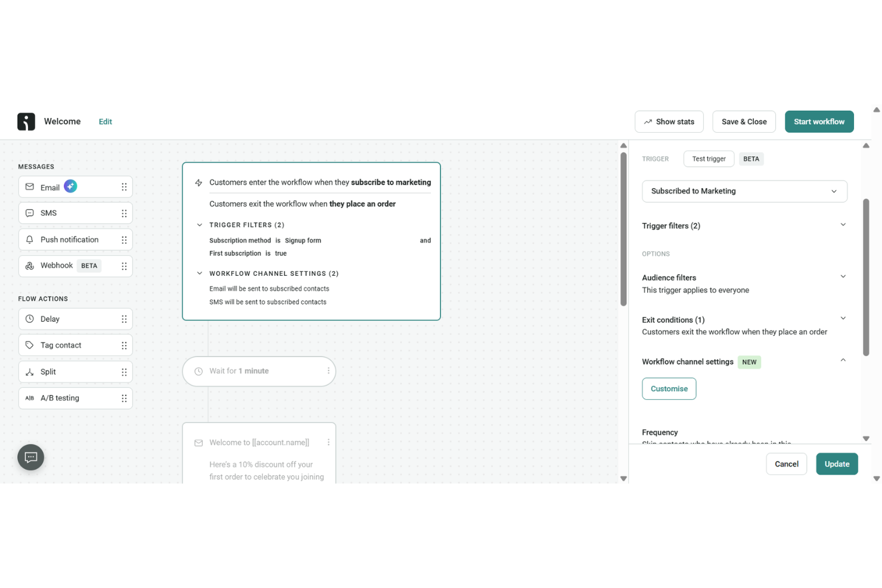Click the SMS speech bubble icon
Viewport: 882px width, 588px height.
(30, 213)
